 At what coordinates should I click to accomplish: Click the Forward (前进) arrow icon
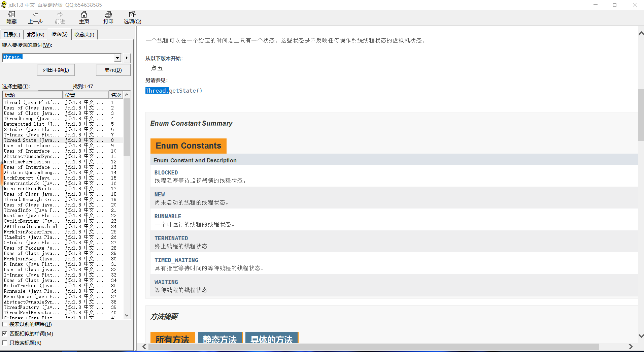coord(60,14)
